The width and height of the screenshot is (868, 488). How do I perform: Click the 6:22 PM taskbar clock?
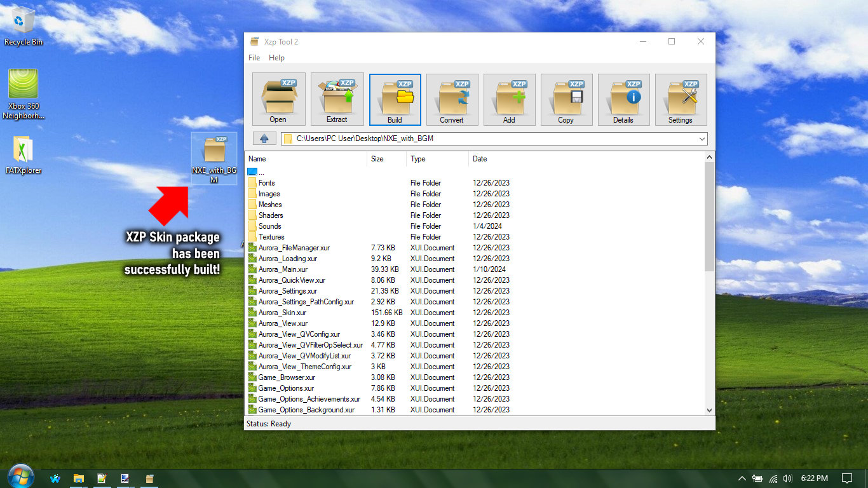pyautogui.click(x=815, y=478)
